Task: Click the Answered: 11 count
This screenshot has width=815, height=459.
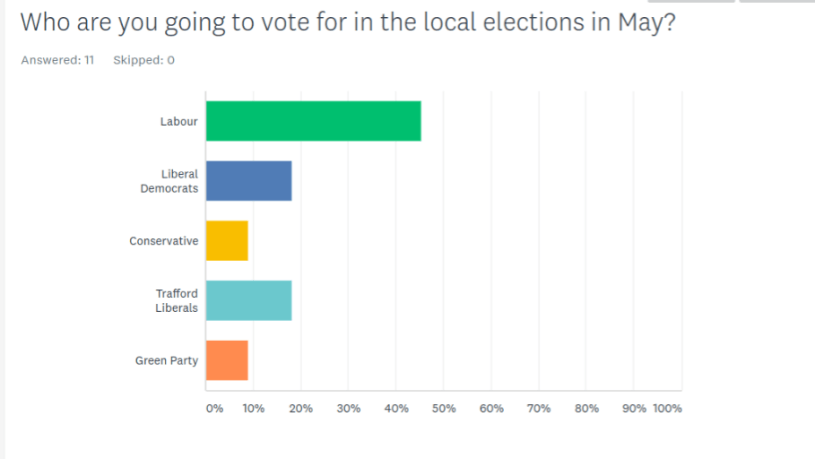Action: pyautogui.click(x=57, y=60)
